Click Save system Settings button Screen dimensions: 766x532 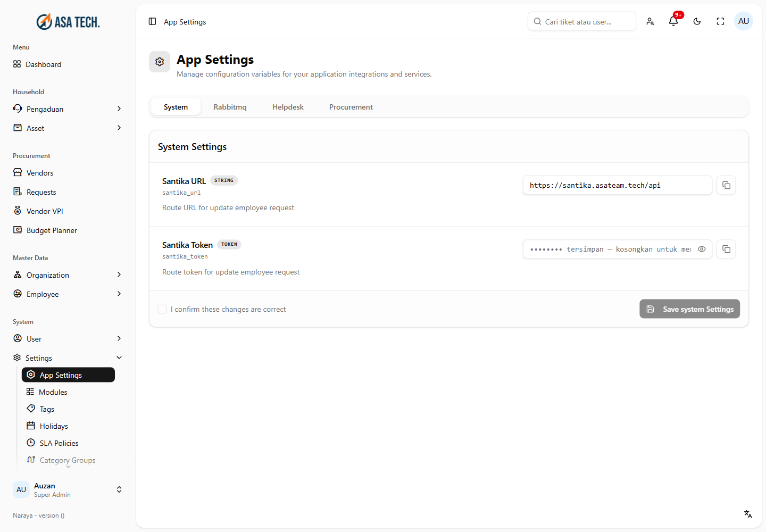click(x=689, y=309)
